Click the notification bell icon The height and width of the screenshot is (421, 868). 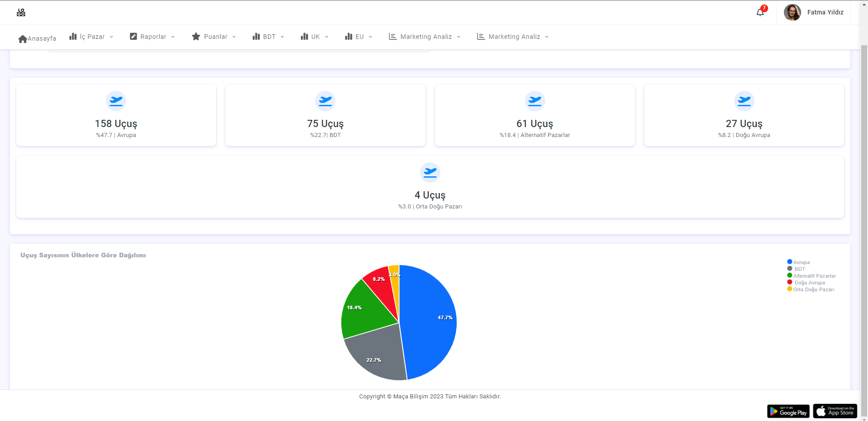pos(760,12)
